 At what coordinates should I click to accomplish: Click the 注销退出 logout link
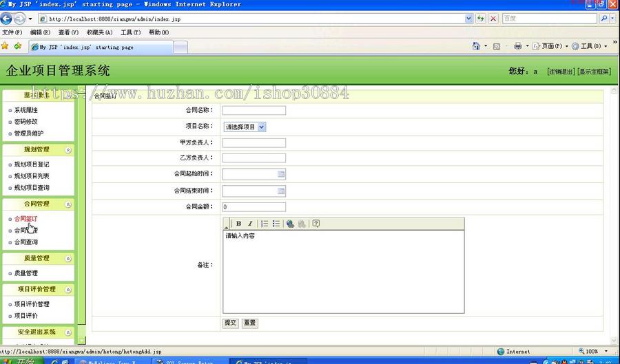[561, 72]
